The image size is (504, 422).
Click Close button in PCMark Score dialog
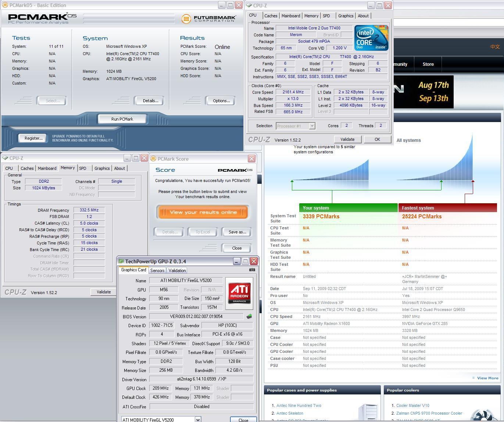tap(237, 248)
